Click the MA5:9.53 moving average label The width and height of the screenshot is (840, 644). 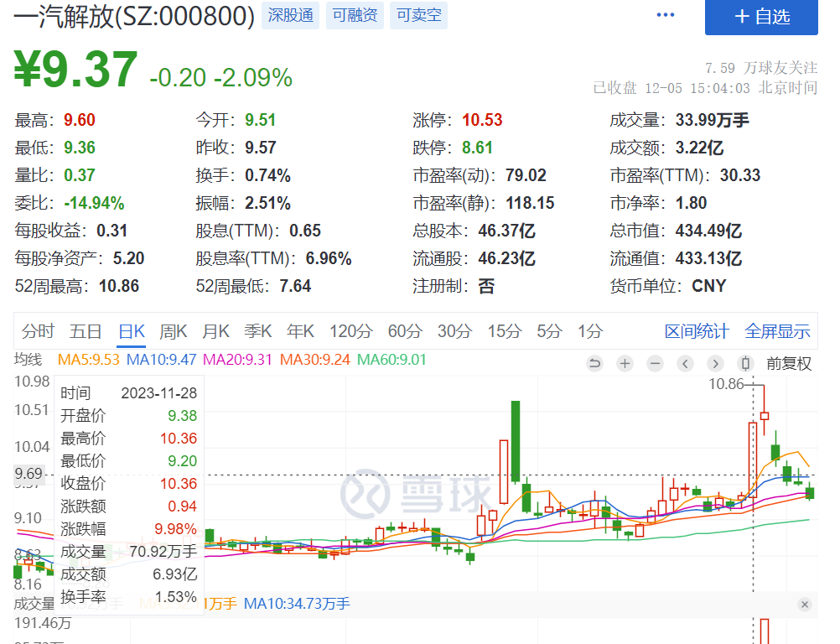(x=88, y=360)
